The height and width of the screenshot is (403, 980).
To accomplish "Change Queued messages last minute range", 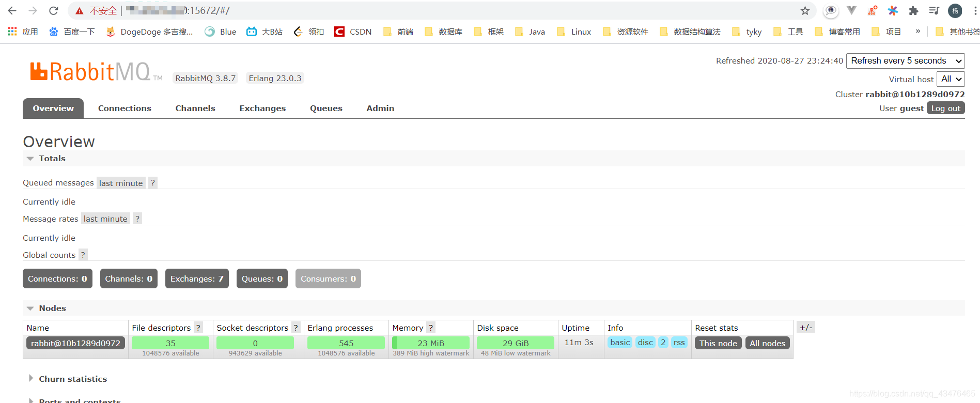I will [x=121, y=183].
